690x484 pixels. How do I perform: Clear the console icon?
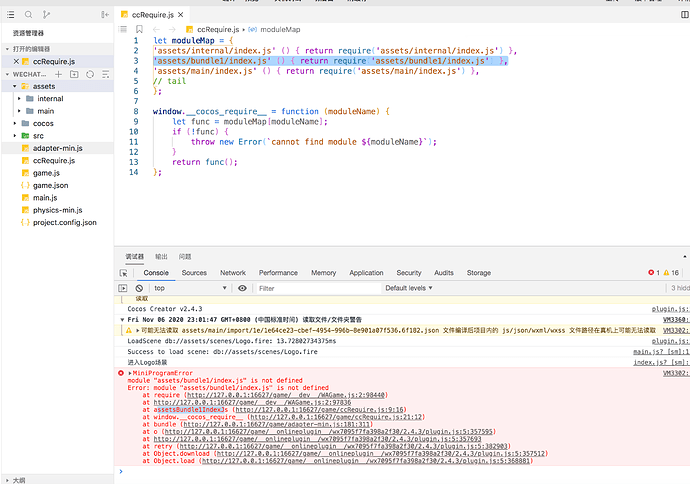[139, 288]
